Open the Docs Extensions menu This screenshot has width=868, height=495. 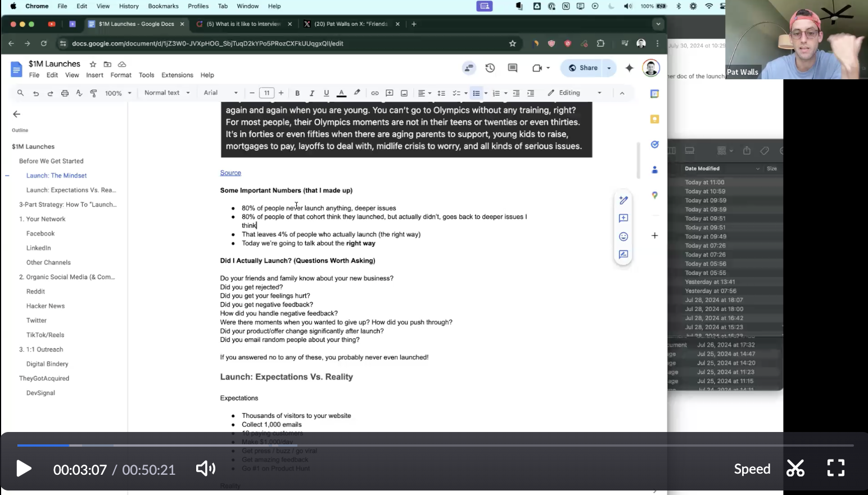coord(177,75)
